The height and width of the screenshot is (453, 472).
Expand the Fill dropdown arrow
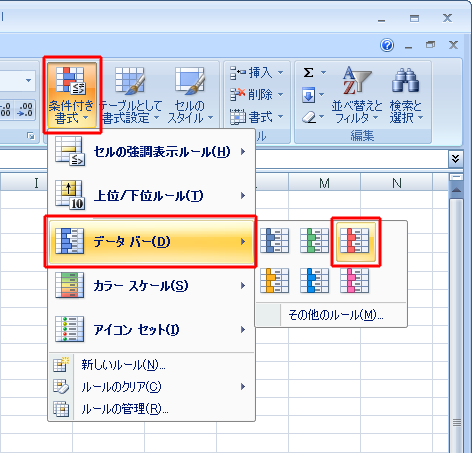(x=321, y=95)
